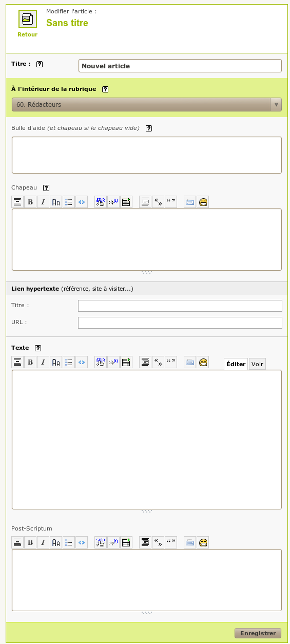
Task: Add bullet list in Post-Scriptum toolbar
Action: (69, 542)
